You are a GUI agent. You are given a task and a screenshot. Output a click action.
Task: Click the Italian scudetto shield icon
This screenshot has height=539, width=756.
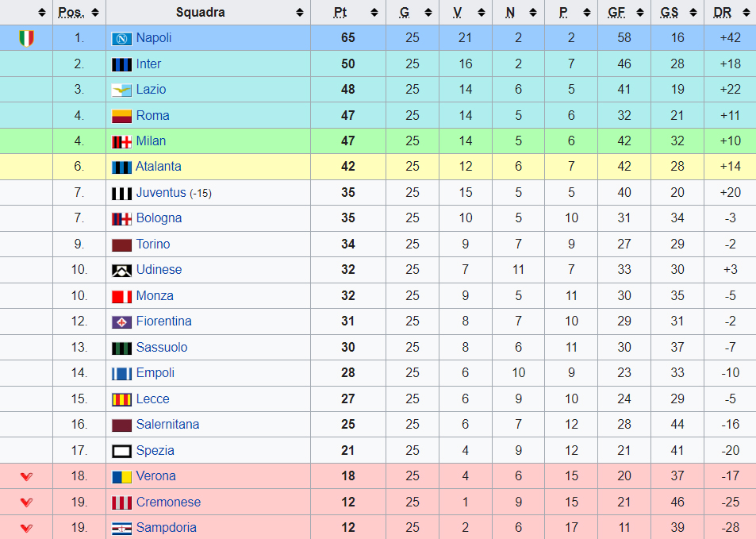26,38
